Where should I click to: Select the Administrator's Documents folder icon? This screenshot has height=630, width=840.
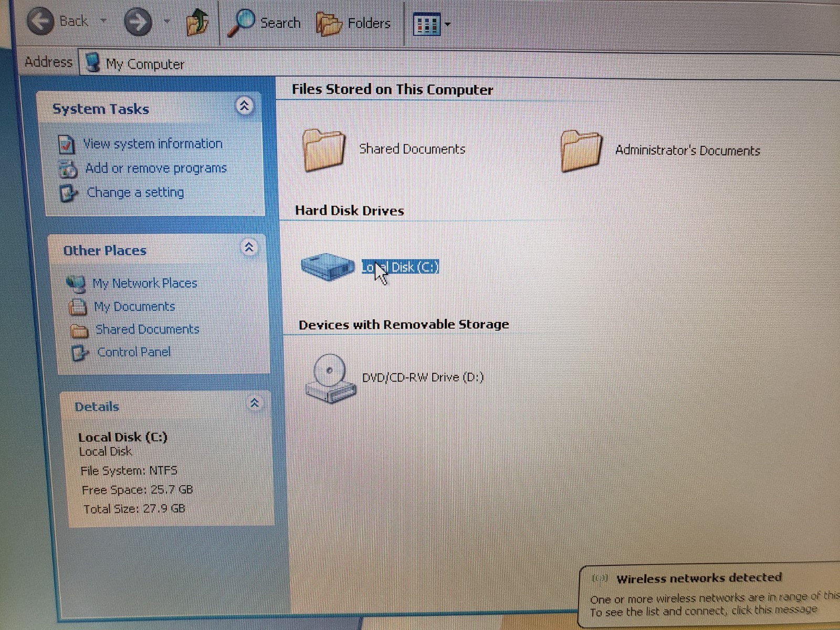581,151
